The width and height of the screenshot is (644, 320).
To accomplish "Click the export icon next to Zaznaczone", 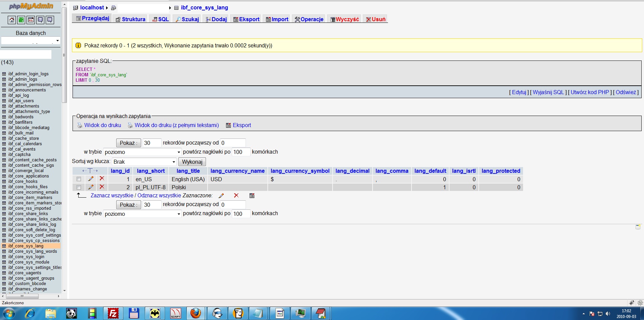I will 252,195.
